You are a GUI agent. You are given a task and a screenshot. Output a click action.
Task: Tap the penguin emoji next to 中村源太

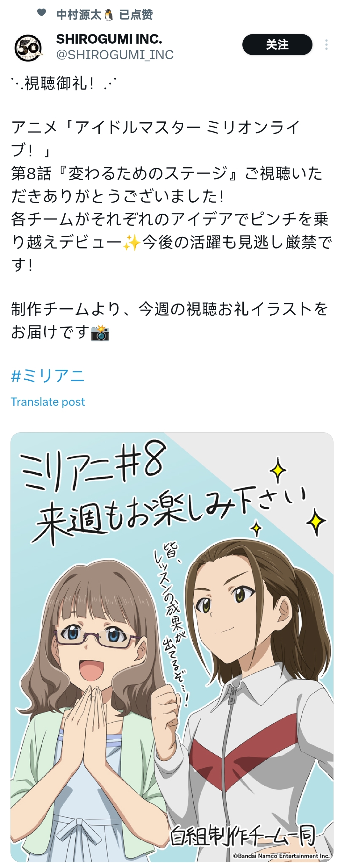click(108, 15)
